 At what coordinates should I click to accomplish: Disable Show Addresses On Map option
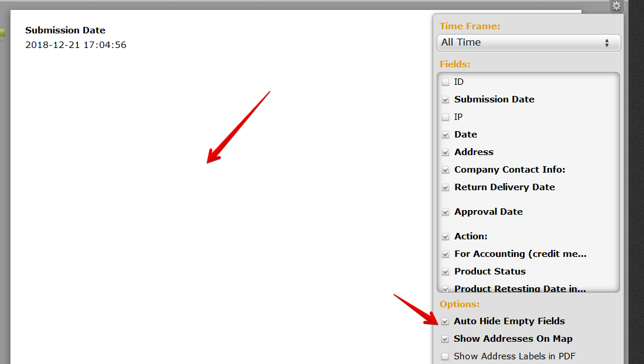445,339
